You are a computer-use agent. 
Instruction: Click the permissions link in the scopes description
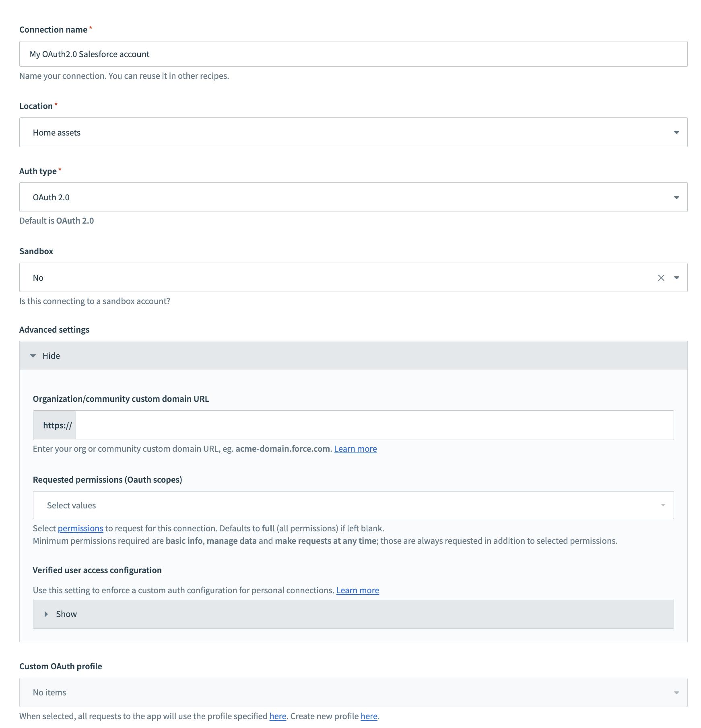point(80,528)
